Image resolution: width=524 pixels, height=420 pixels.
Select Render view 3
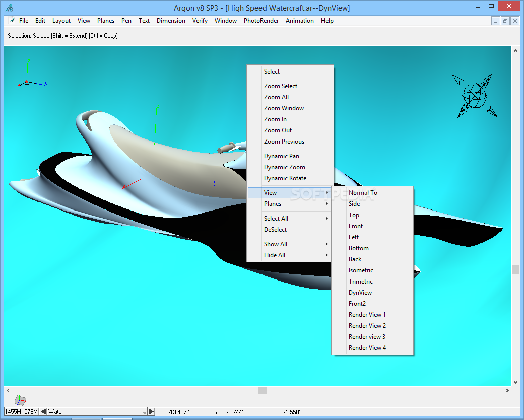pos(372,337)
